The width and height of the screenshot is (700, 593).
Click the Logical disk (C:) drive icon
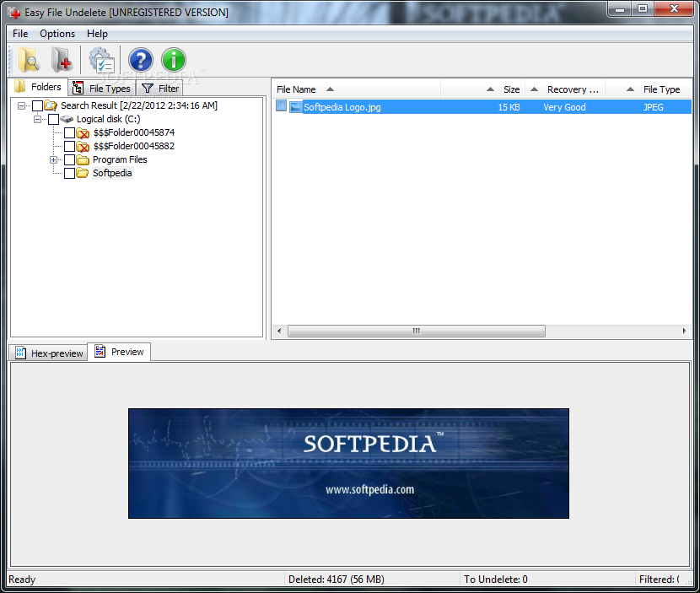pos(67,119)
